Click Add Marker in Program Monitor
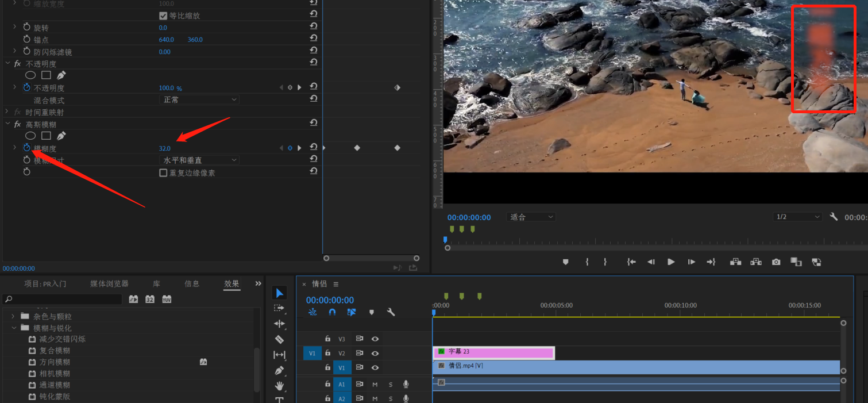The width and height of the screenshot is (868, 403). 565,262
